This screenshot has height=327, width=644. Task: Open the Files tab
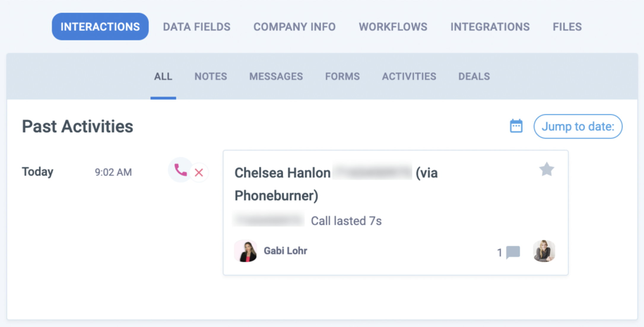click(x=567, y=27)
